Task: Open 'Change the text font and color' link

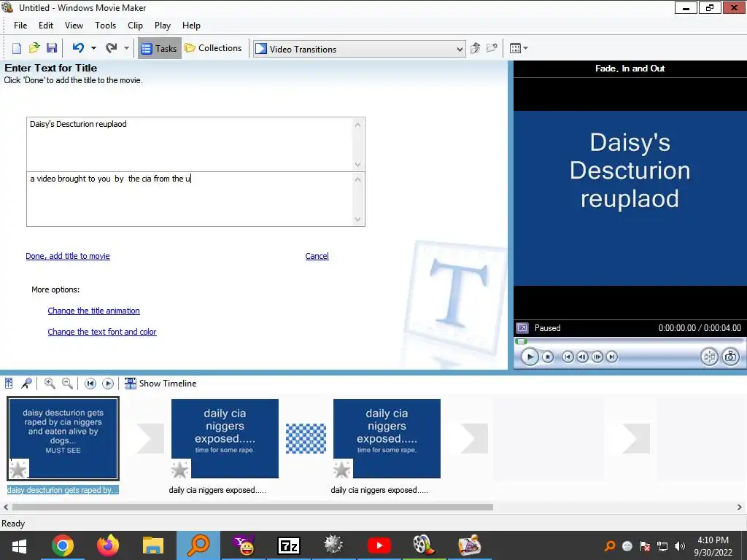Action: point(102,332)
